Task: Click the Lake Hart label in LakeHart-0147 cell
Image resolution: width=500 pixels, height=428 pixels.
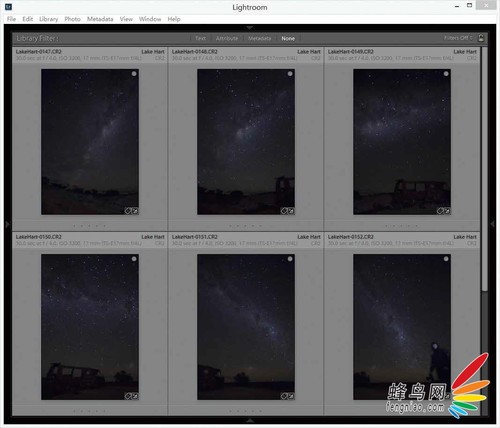Action: click(153, 52)
